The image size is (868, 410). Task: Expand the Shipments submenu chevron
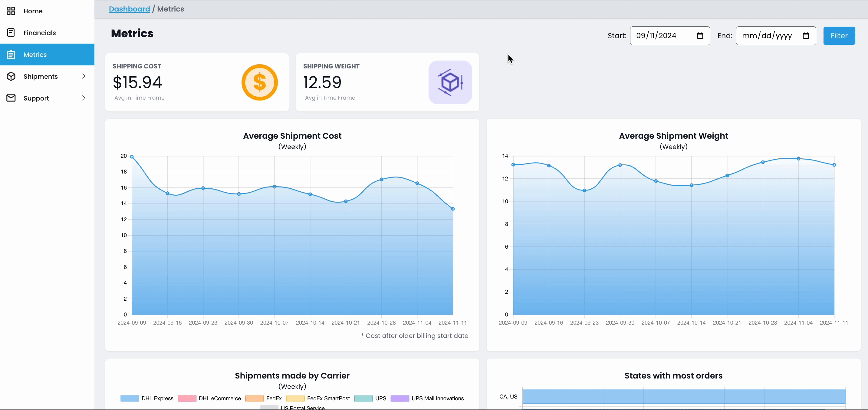click(84, 76)
